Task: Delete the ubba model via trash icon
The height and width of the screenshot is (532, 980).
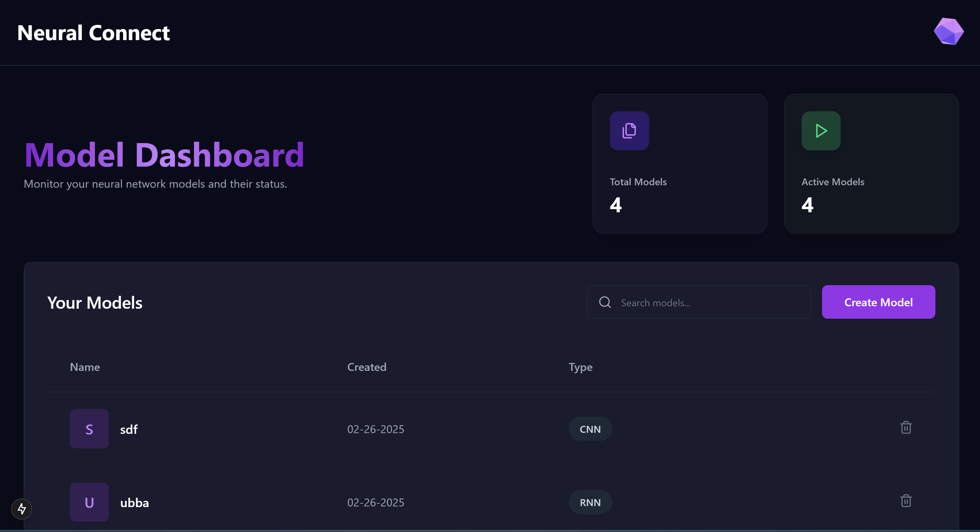Action: [905, 501]
